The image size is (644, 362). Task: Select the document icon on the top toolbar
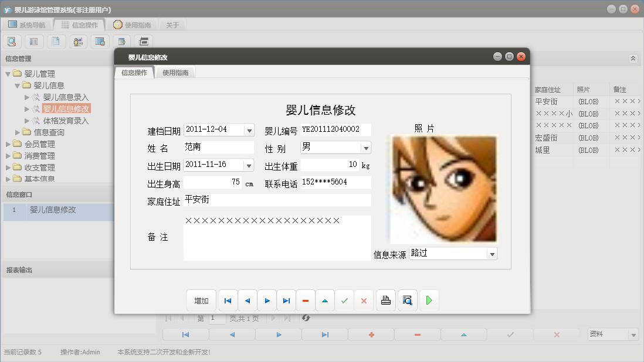click(x=56, y=41)
